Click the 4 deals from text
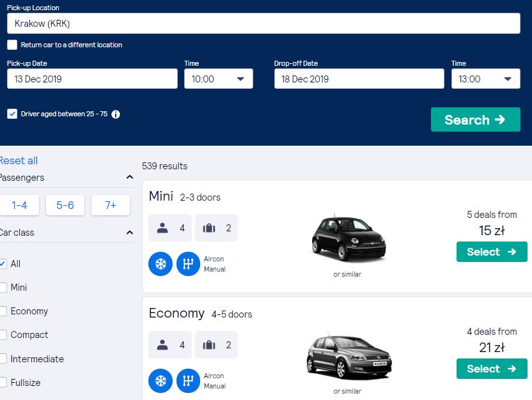532x400 pixels. click(x=492, y=332)
